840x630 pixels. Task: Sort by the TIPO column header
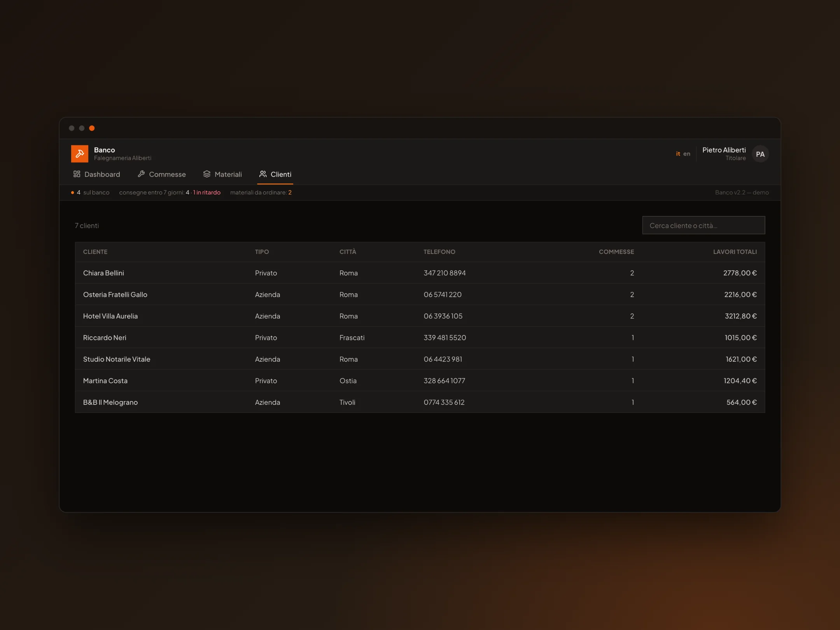click(x=262, y=252)
